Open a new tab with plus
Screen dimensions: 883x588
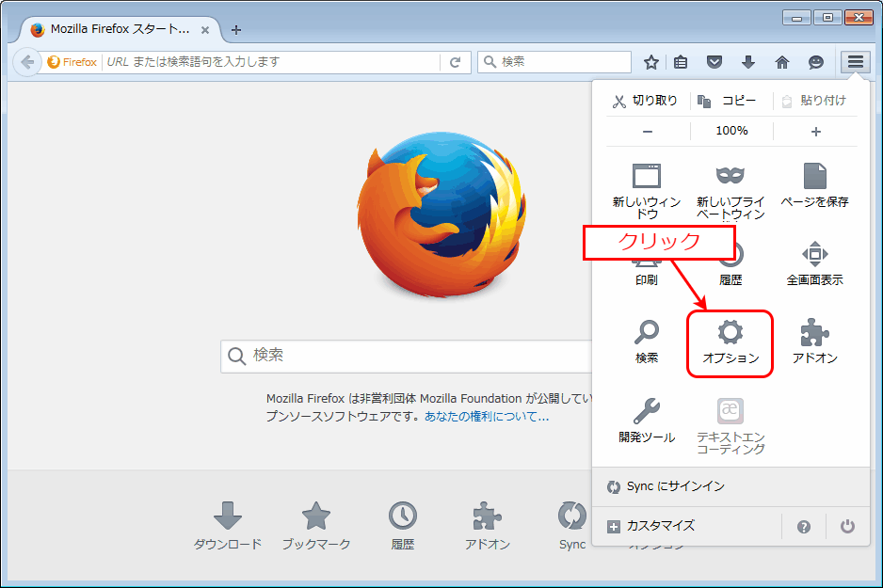pyautogui.click(x=236, y=30)
